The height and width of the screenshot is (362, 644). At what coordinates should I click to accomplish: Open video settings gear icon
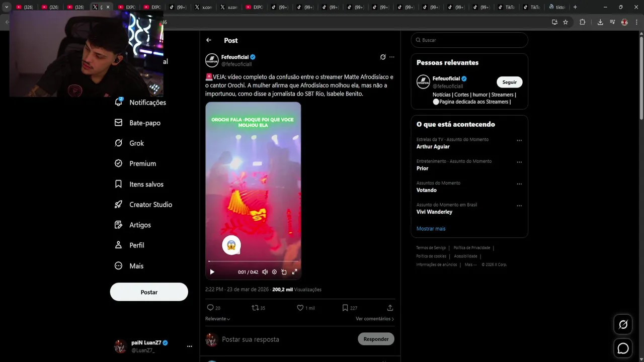(274, 272)
